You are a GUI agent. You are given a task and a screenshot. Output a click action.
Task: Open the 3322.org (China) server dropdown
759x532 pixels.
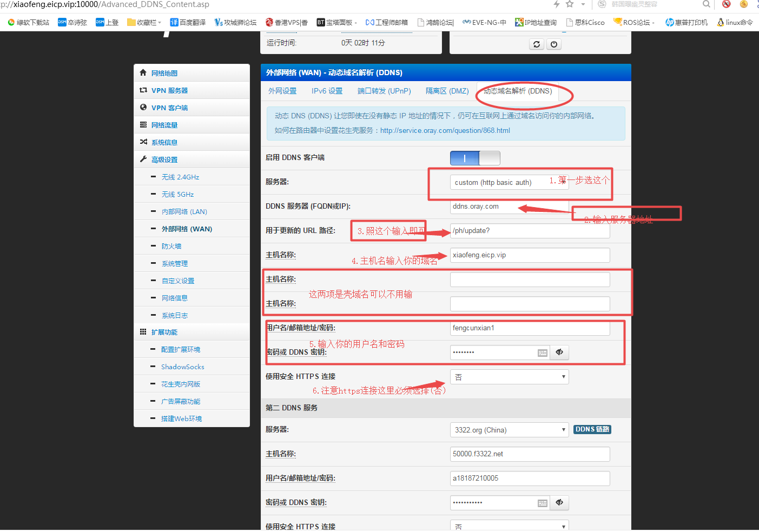tap(509, 430)
